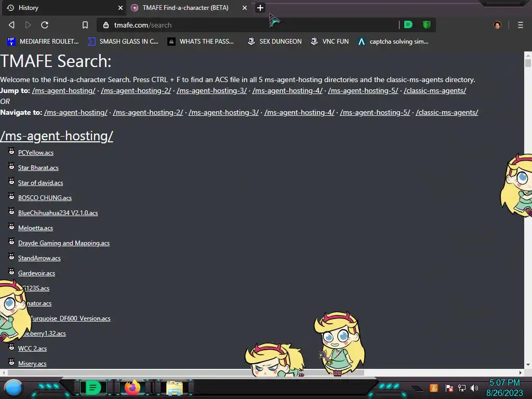The height and width of the screenshot is (399, 532).
Task: Jump to /ms-agent-hosting-5/ section link
Action: (363, 90)
